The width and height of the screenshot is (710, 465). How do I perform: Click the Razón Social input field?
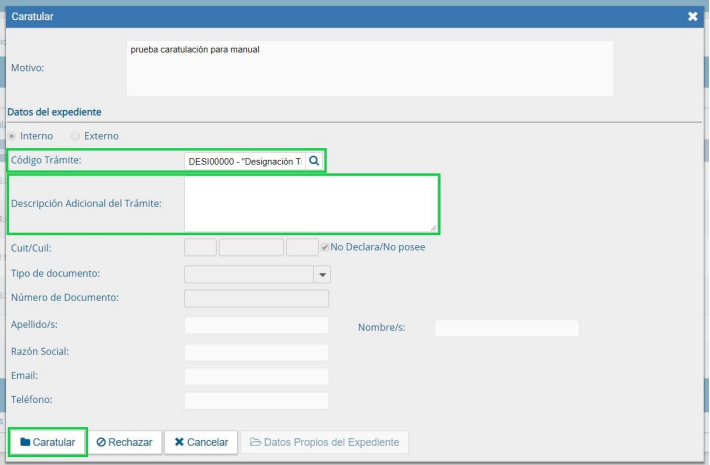coord(257,352)
